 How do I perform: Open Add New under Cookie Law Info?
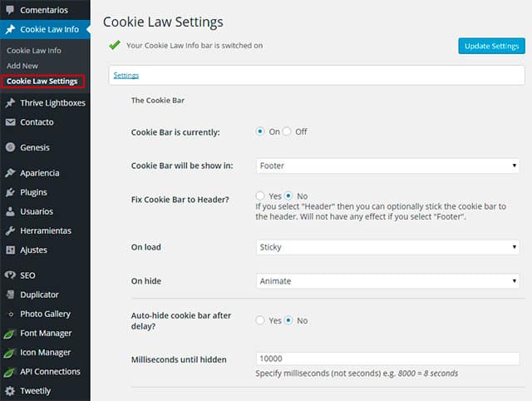tap(22, 66)
